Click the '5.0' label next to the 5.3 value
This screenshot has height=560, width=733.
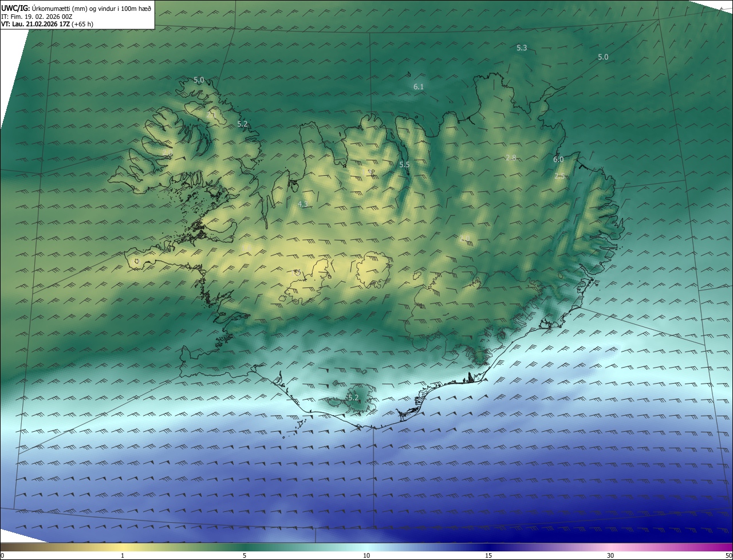tap(603, 57)
